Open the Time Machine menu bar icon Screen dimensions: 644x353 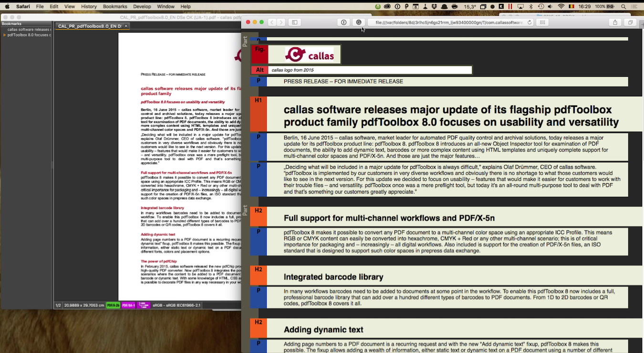coord(541,7)
